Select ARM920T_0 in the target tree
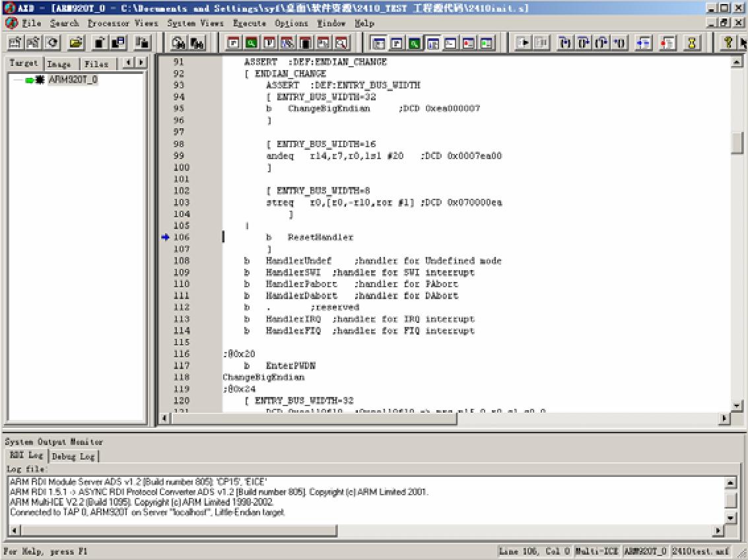 [73, 81]
